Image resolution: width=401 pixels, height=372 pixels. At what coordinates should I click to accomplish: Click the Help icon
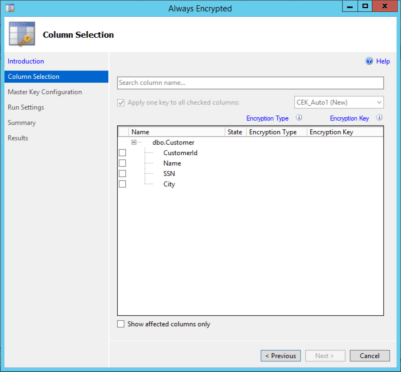tap(369, 61)
